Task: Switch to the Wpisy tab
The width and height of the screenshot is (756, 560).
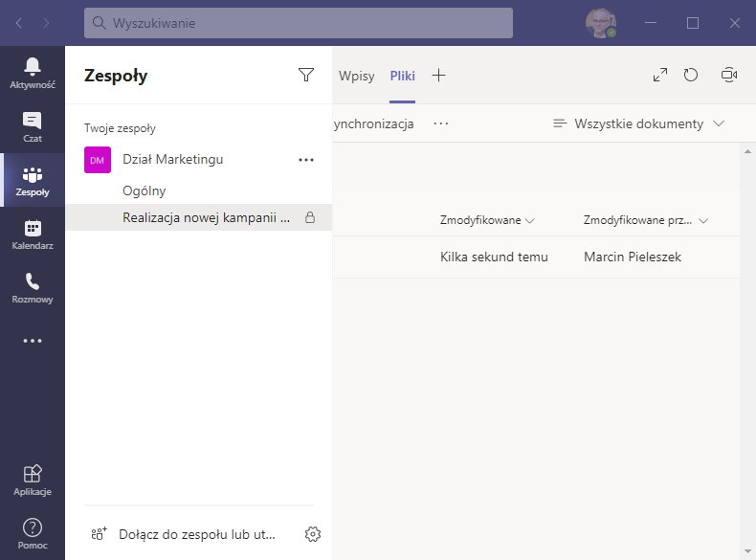Action: coord(356,76)
